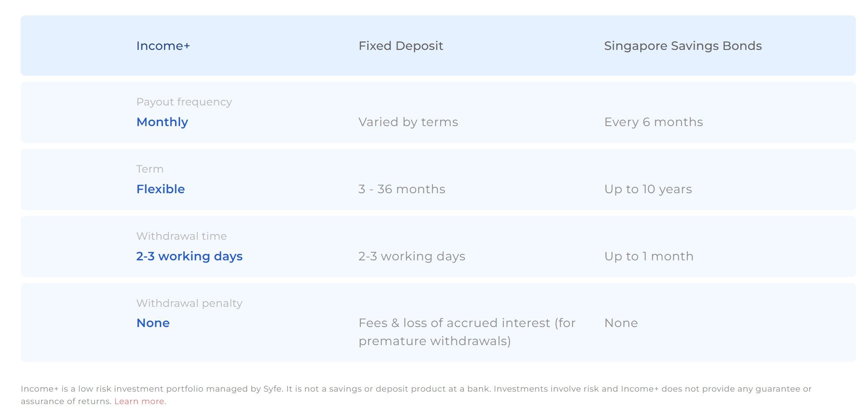This screenshot has width=868, height=420.
Task: Select the 3 - 36 months text
Action: point(402,189)
